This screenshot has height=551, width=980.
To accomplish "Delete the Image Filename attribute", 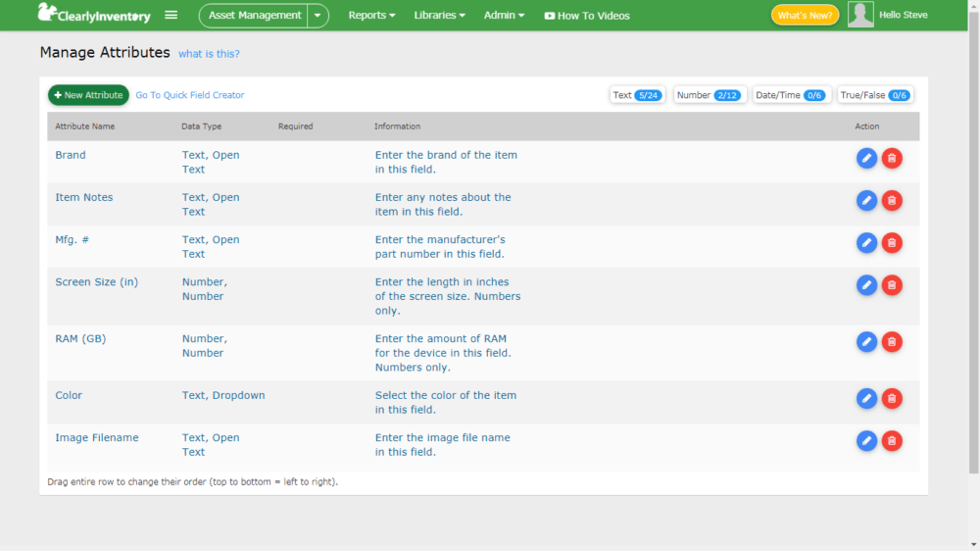I will pos(892,441).
